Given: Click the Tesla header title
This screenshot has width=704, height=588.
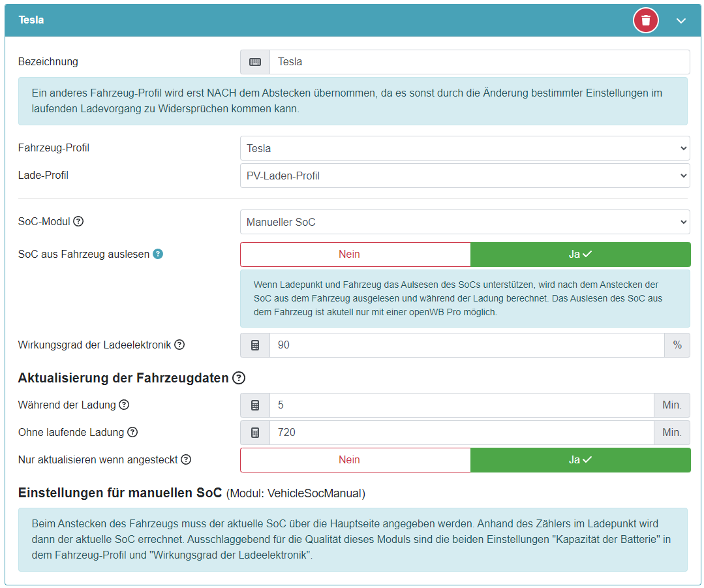Looking at the screenshot, I should [x=31, y=20].
